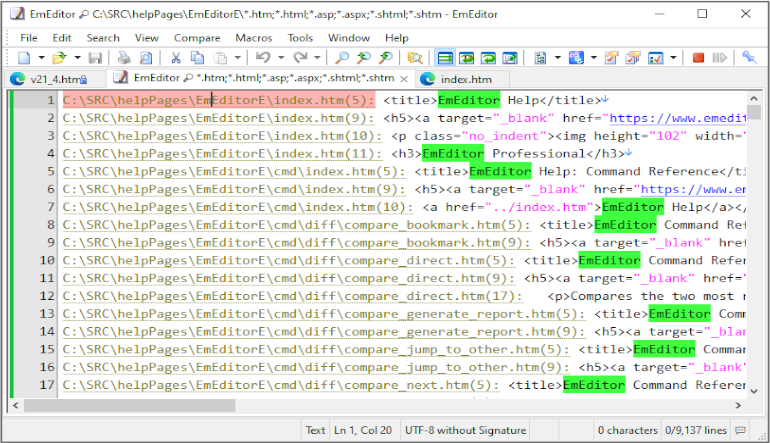Open the Macros menu

tap(253, 38)
